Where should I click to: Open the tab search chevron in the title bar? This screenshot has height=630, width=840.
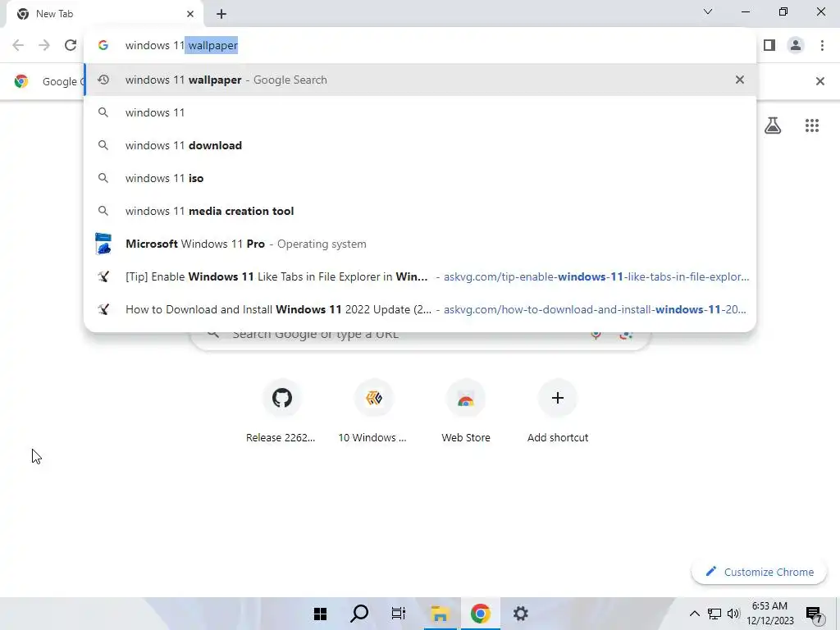point(708,11)
